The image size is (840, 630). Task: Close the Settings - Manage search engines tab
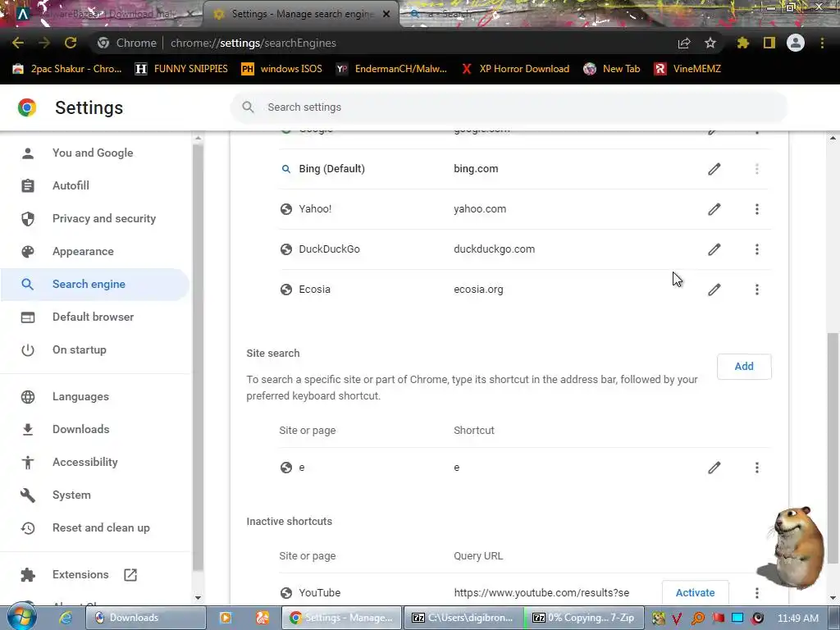point(386,14)
